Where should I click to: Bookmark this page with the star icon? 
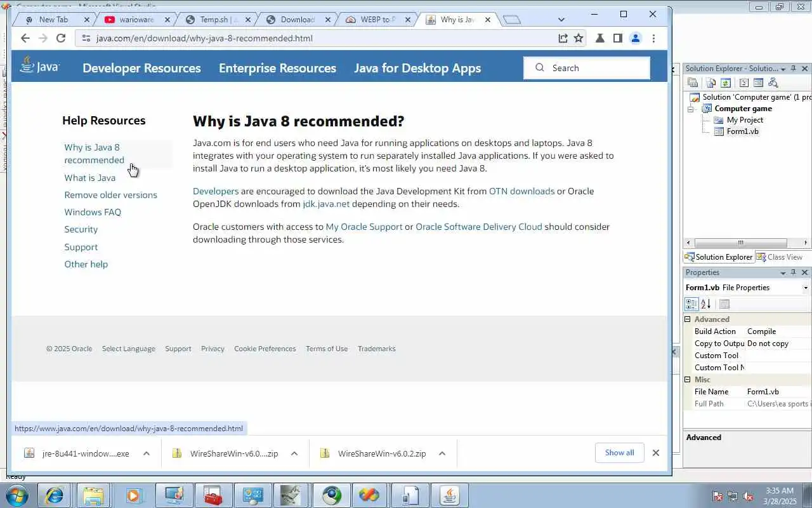(x=579, y=38)
